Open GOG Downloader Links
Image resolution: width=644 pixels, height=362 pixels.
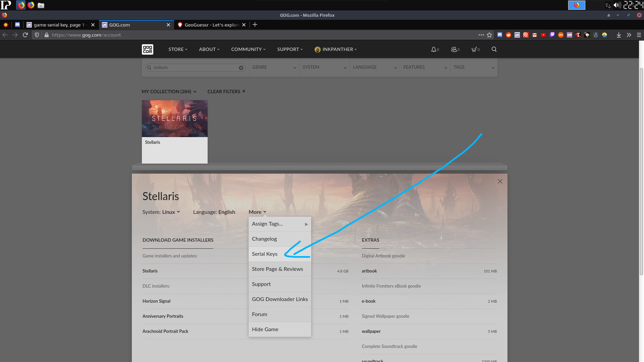click(280, 299)
